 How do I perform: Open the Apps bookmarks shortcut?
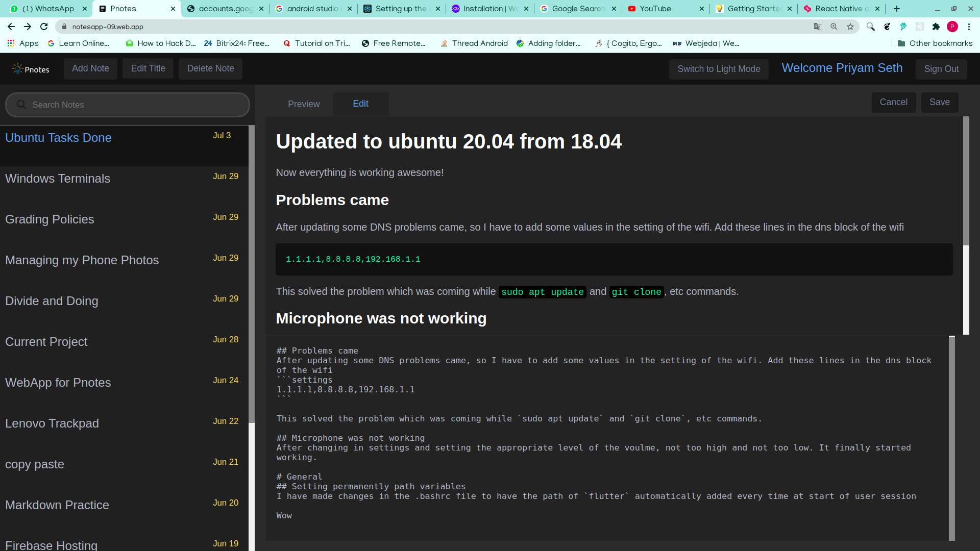[x=23, y=43]
